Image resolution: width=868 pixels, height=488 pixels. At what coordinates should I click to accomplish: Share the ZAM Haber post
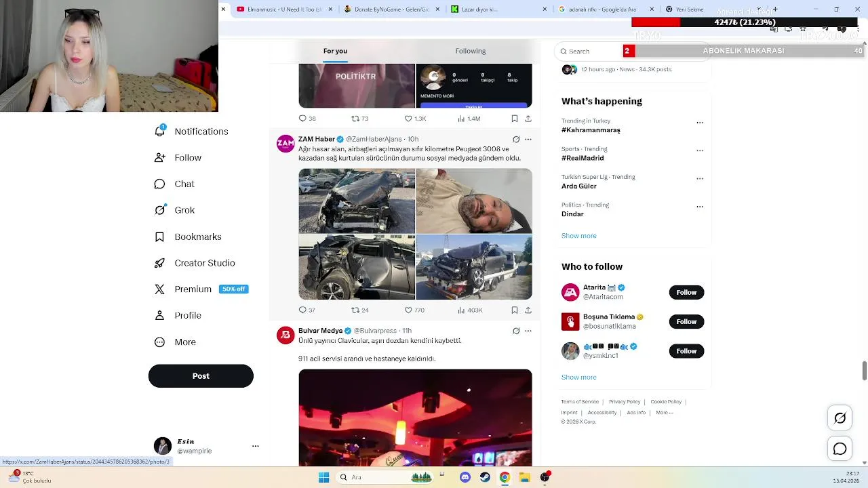coord(528,310)
